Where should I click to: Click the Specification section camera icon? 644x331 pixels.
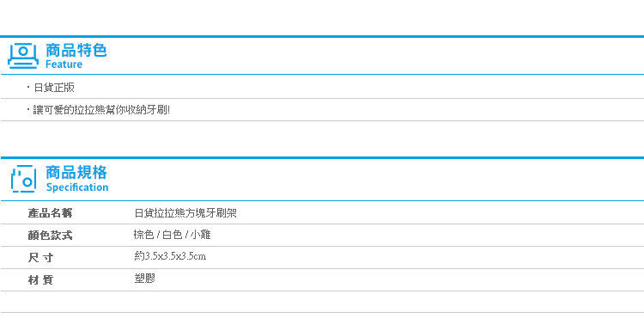(23, 179)
